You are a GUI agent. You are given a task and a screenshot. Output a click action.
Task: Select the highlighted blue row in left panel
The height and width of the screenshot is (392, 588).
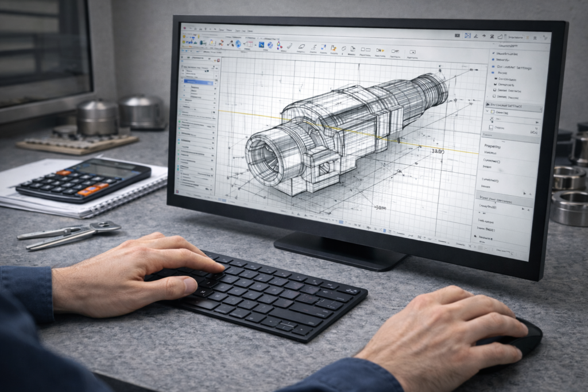pos(198,82)
